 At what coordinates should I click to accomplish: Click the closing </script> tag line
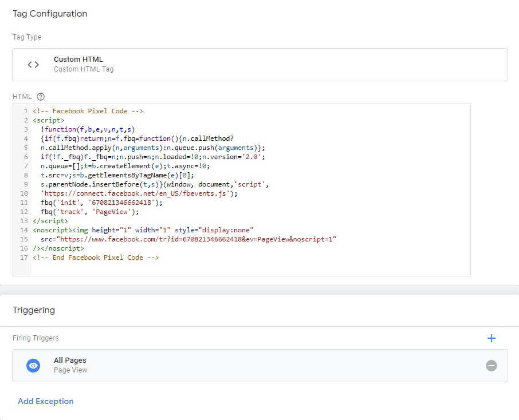tap(50, 221)
